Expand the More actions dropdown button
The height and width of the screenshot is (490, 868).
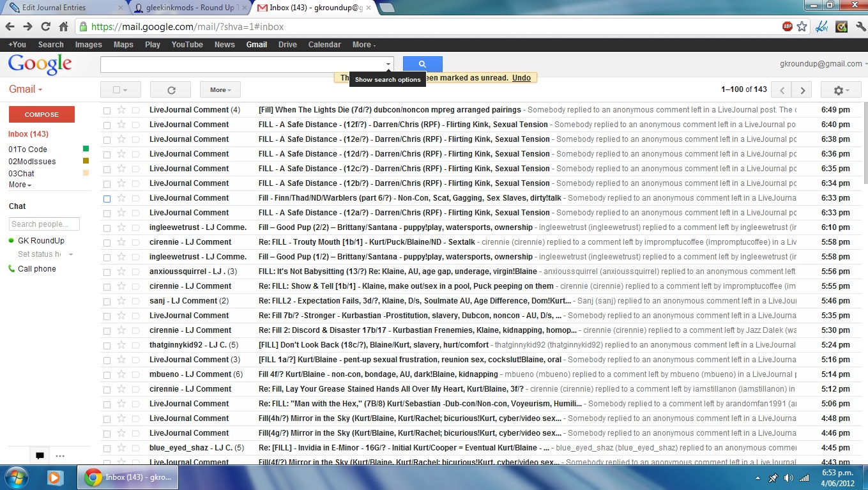[220, 90]
